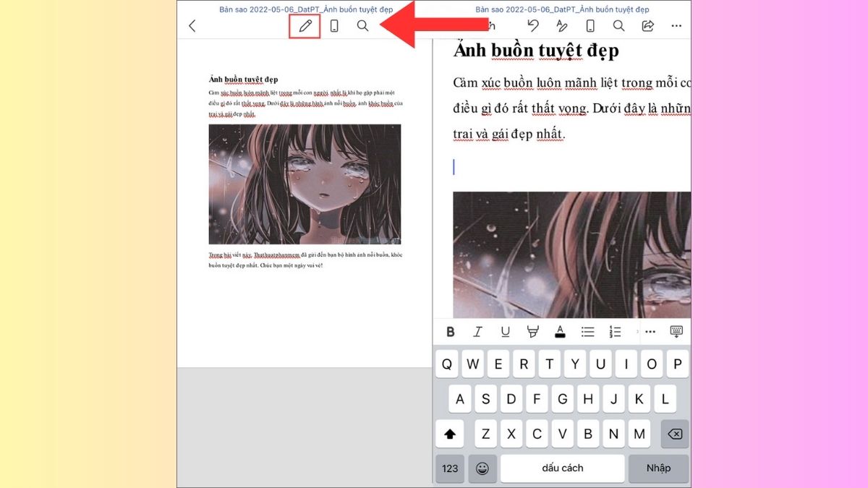This screenshot has width=868, height=488.
Task: Switch to numbers with the 123 key
Action: [x=450, y=468]
